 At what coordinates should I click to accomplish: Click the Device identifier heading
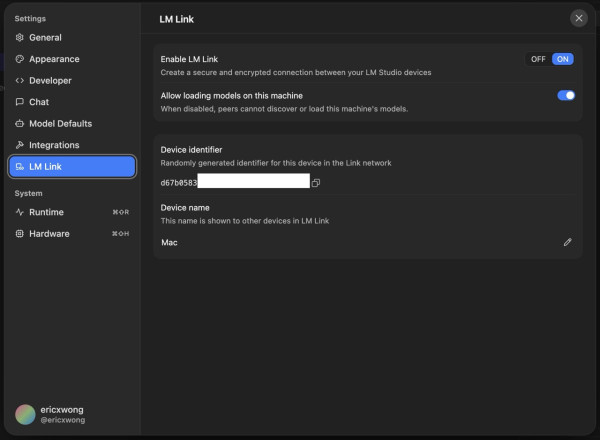[191, 150]
